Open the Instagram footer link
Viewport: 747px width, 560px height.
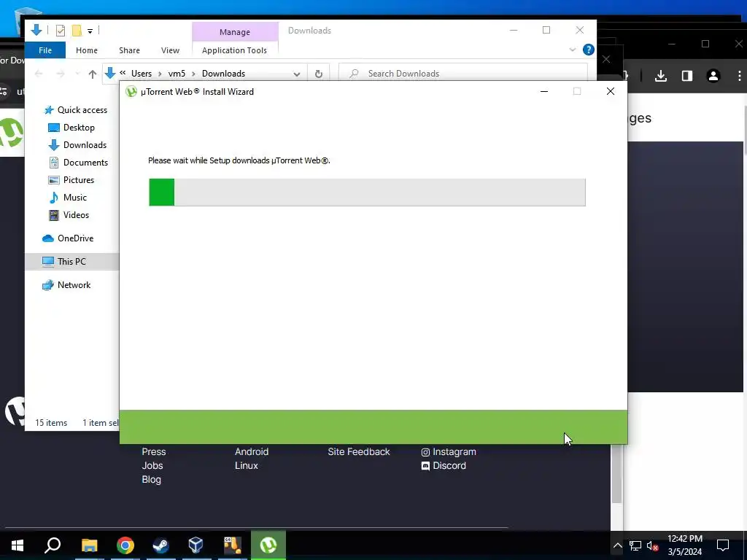tap(449, 452)
